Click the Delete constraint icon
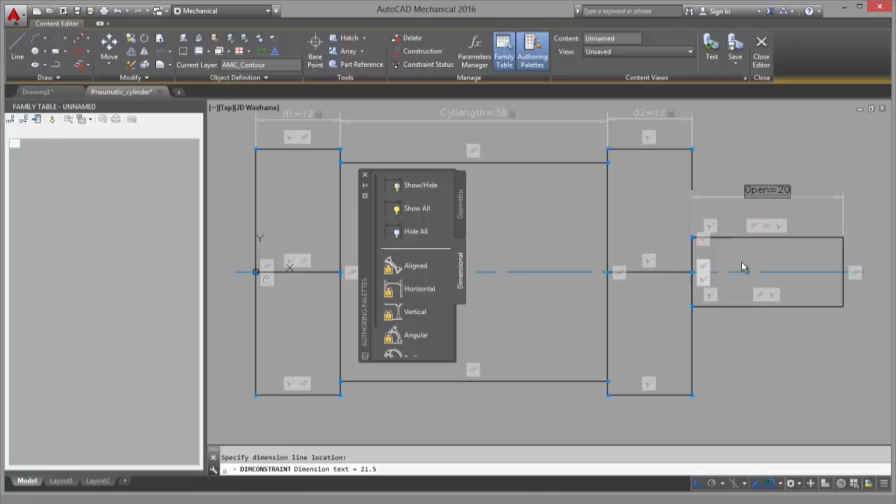Image resolution: width=896 pixels, height=504 pixels. pyautogui.click(x=395, y=38)
